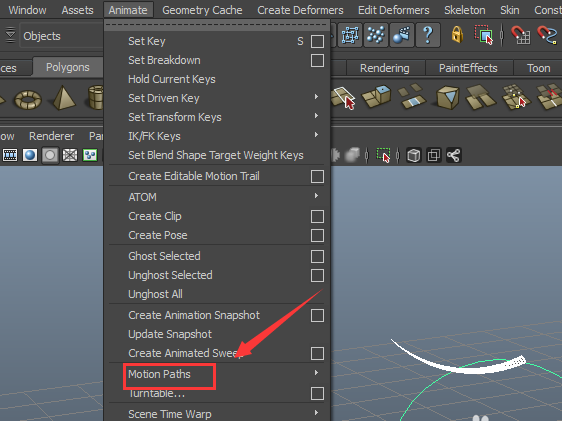Open the Edit Deformers menu
Image resolution: width=562 pixels, height=421 pixels.
click(x=394, y=10)
